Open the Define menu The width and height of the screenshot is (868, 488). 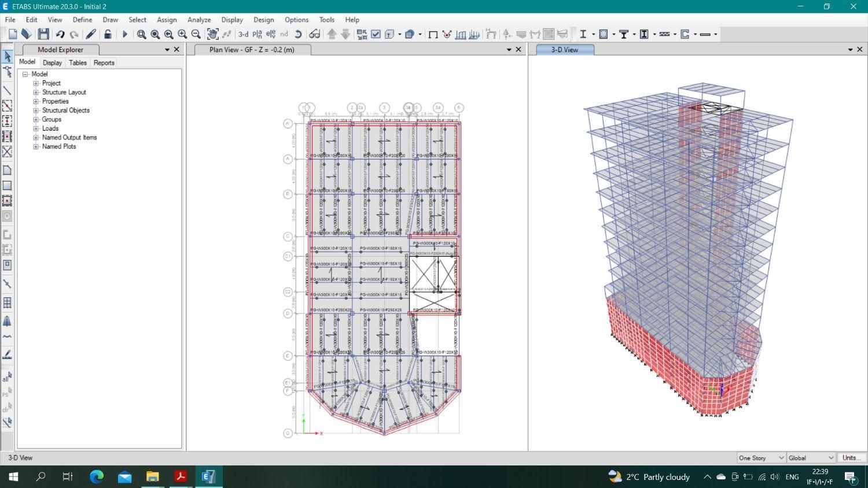(82, 20)
